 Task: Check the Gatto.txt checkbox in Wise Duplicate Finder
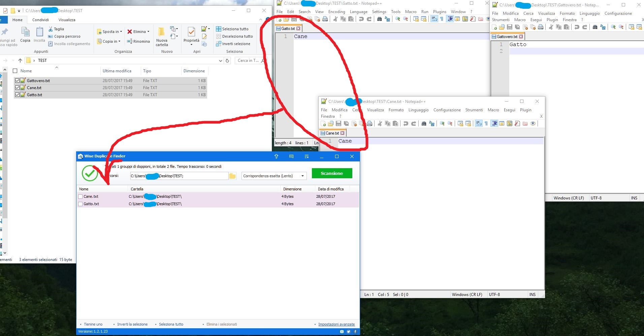click(x=80, y=204)
